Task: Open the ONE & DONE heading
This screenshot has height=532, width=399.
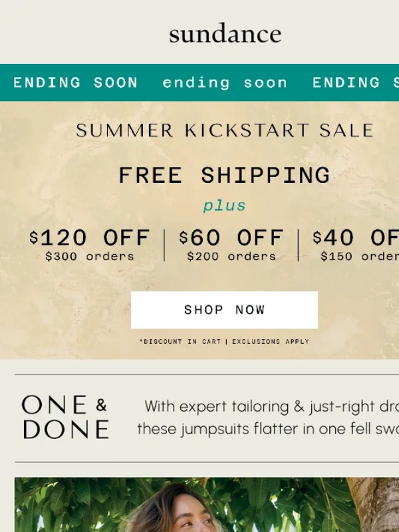Action: (65, 417)
